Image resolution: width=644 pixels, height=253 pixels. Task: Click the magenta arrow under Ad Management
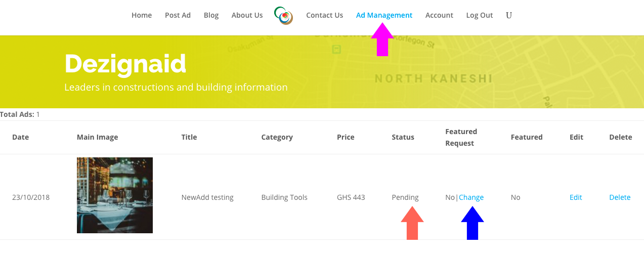(x=382, y=39)
